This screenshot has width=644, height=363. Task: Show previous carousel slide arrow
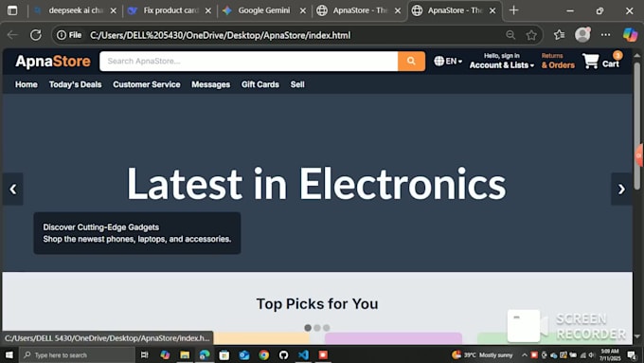point(12,190)
